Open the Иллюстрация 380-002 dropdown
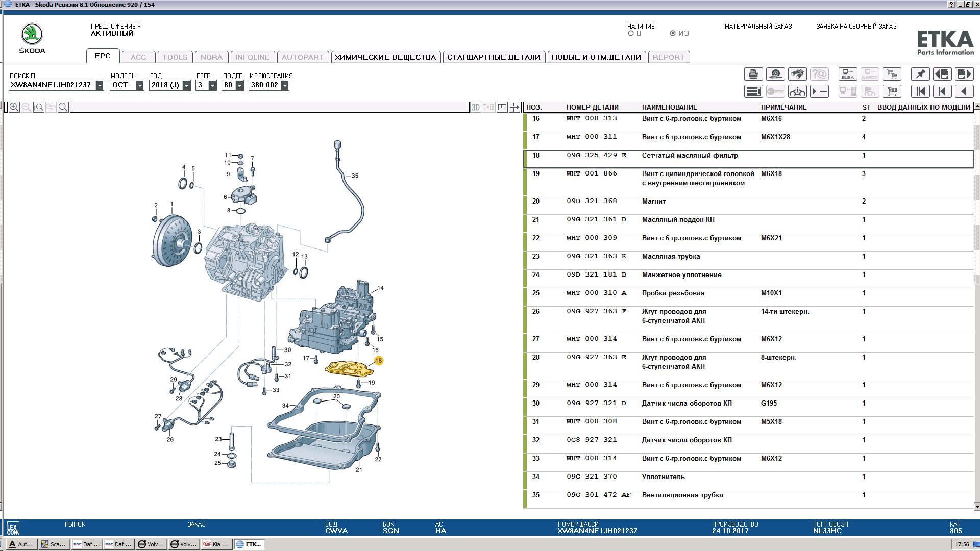The height and width of the screenshot is (551, 980). click(x=285, y=85)
